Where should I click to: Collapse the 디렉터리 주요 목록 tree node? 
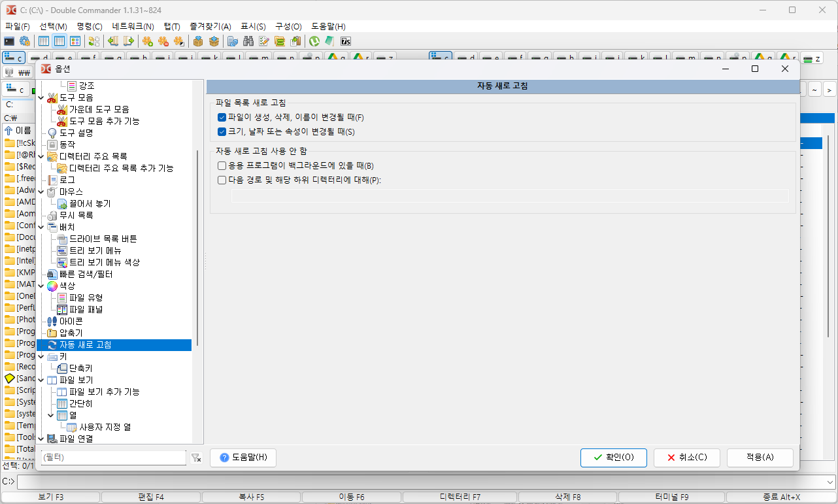pyautogui.click(x=41, y=156)
